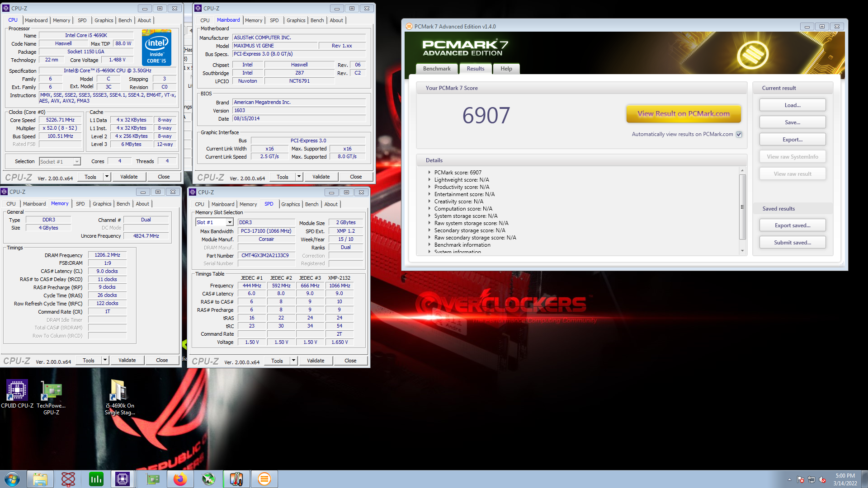The image size is (868, 488).
Task: Click the Save... result button
Action: pos(793,122)
